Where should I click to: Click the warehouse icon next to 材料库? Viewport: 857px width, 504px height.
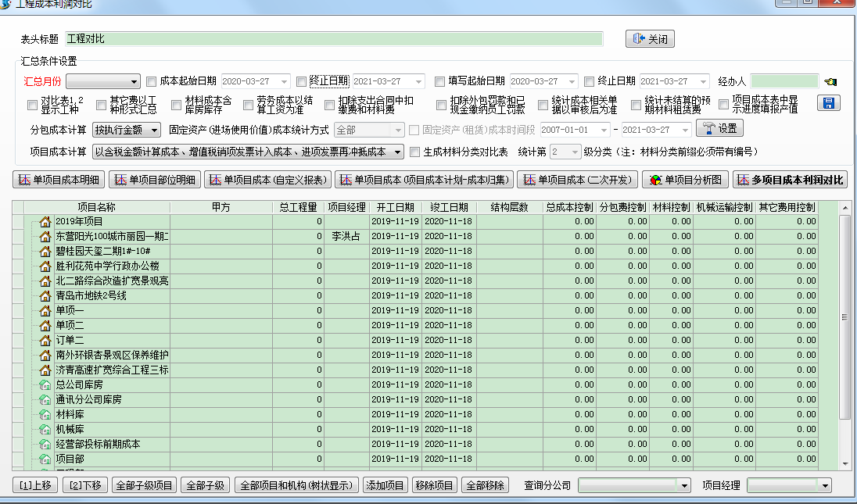45,414
